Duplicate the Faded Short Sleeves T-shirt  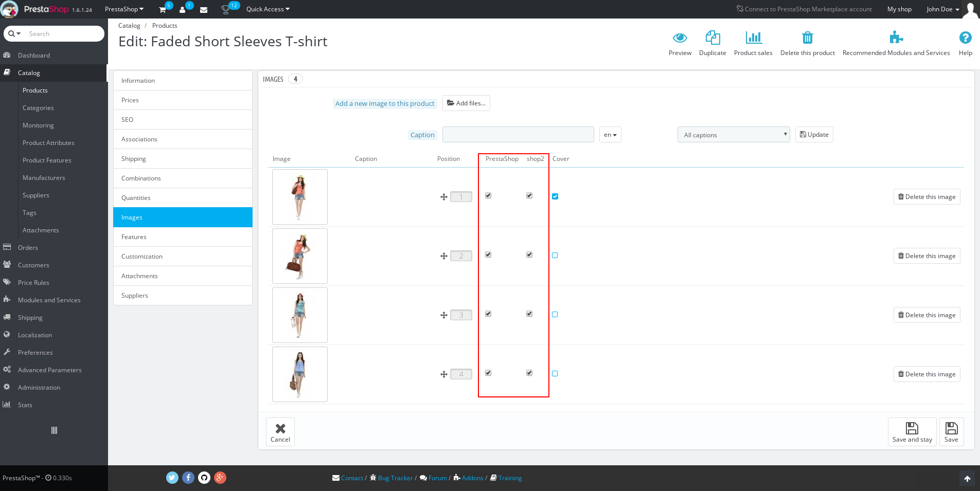(712, 42)
